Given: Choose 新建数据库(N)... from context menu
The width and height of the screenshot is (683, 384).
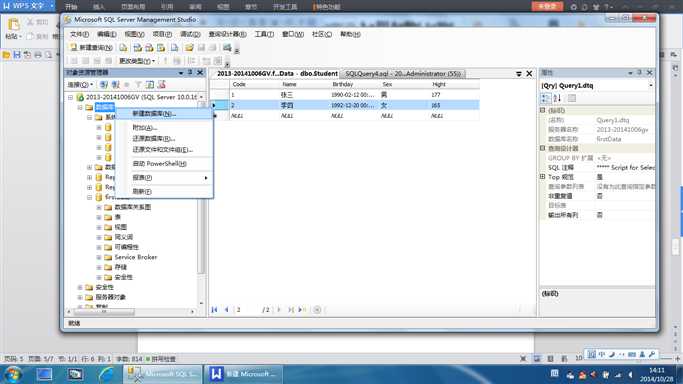Looking at the screenshot, I should [x=165, y=113].
